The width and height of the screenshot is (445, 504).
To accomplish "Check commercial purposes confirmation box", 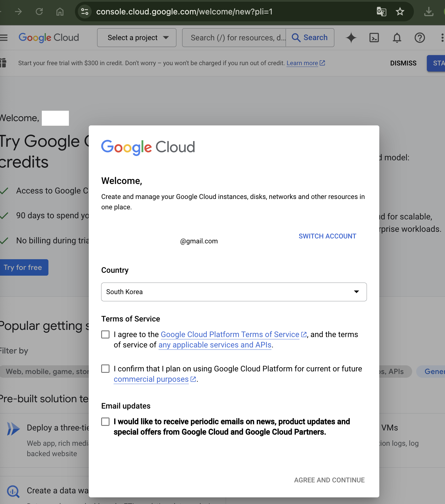I will pos(105,369).
